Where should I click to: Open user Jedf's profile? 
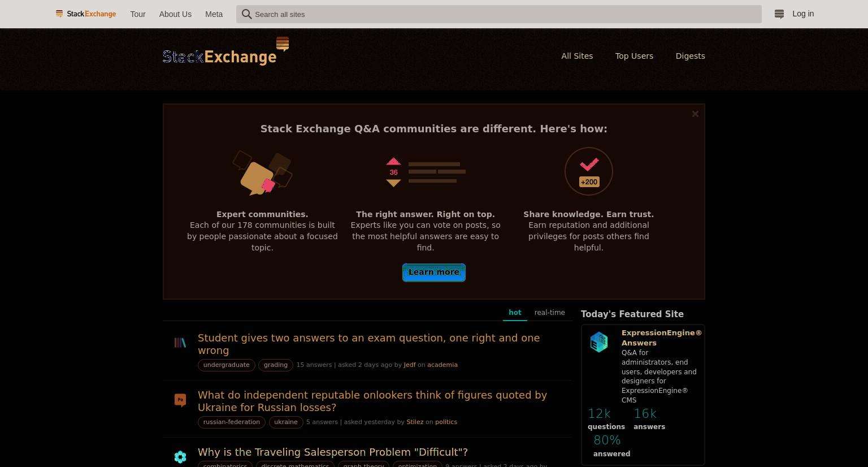coord(410,365)
